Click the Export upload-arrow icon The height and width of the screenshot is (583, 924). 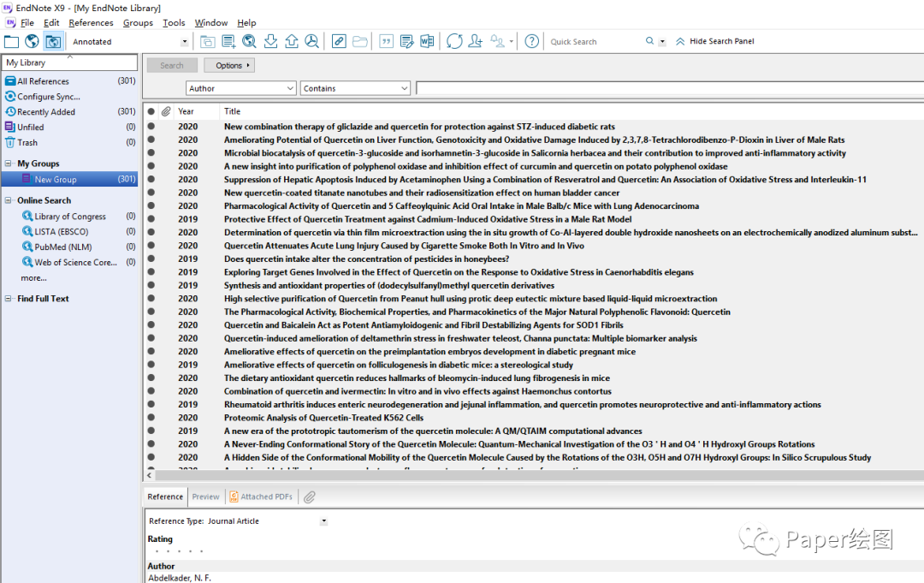pyautogui.click(x=291, y=41)
